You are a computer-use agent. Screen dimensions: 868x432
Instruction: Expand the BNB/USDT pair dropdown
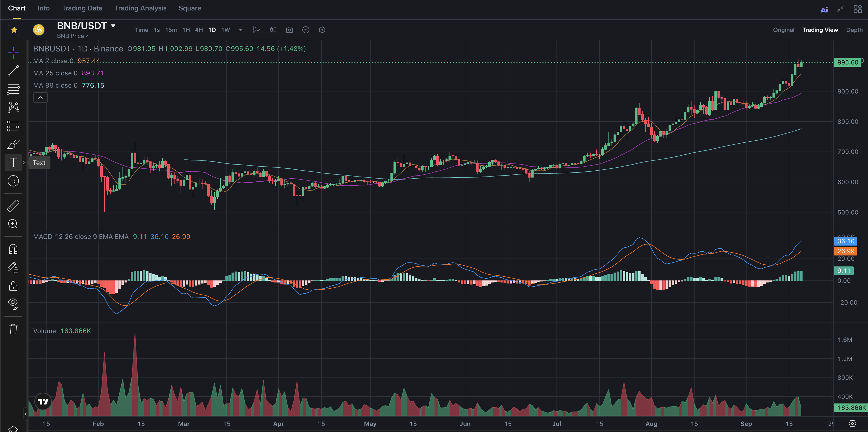point(113,26)
